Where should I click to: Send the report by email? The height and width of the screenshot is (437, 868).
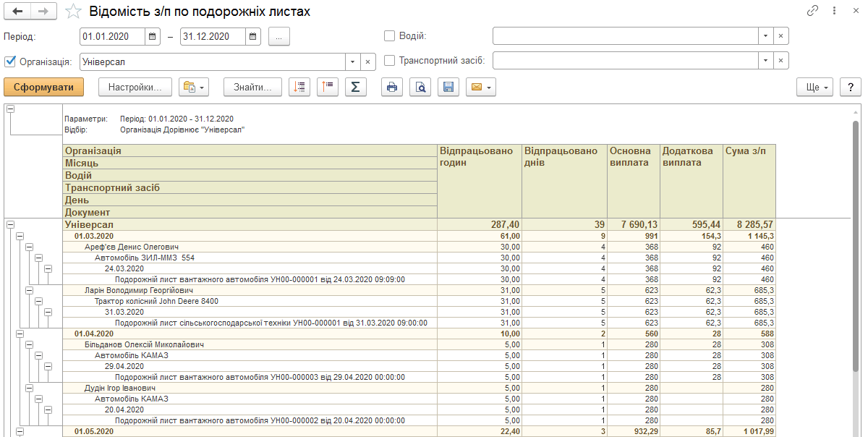tap(481, 87)
